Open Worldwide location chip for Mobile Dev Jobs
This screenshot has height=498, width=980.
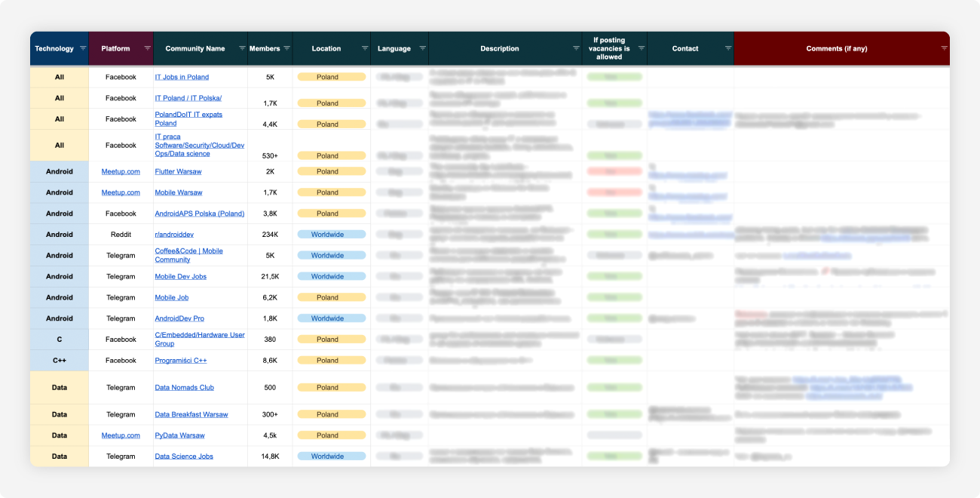click(332, 277)
